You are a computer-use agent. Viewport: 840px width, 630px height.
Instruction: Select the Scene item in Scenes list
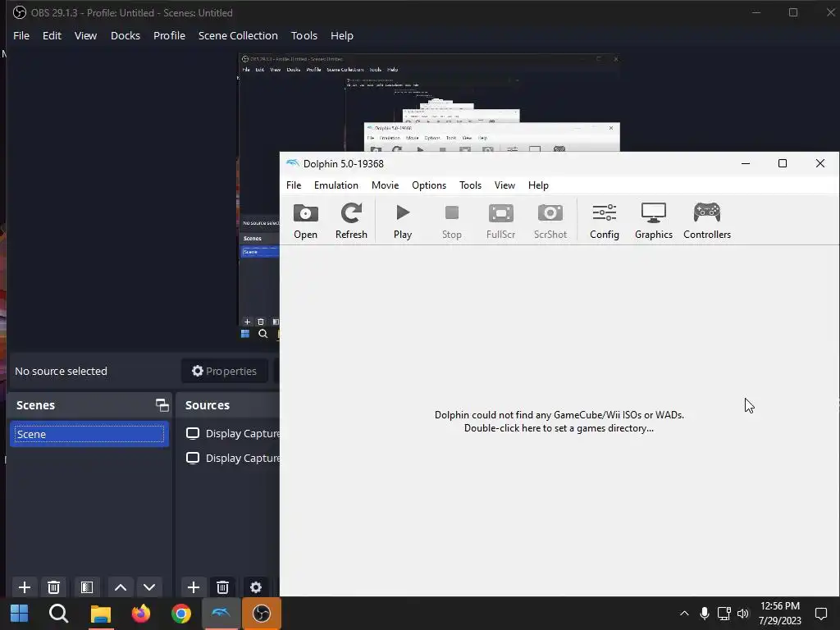click(89, 434)
